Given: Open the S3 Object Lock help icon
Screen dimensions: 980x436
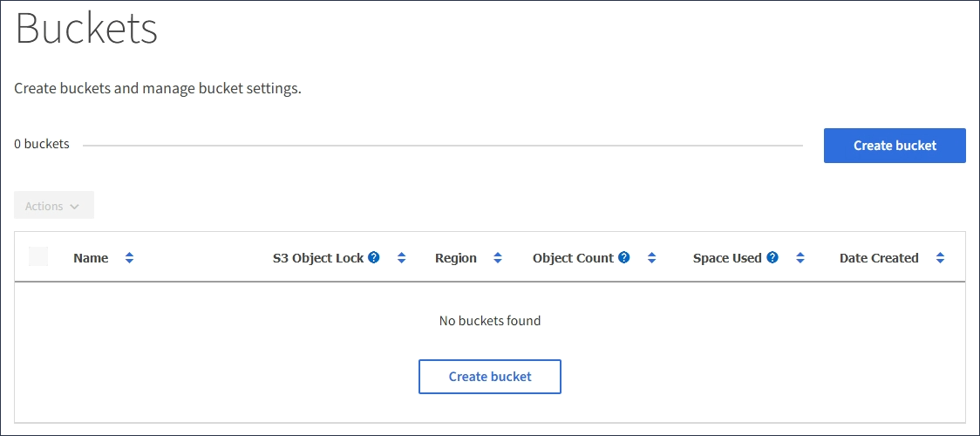Looking at the screenshot, I should pos(374,257).
